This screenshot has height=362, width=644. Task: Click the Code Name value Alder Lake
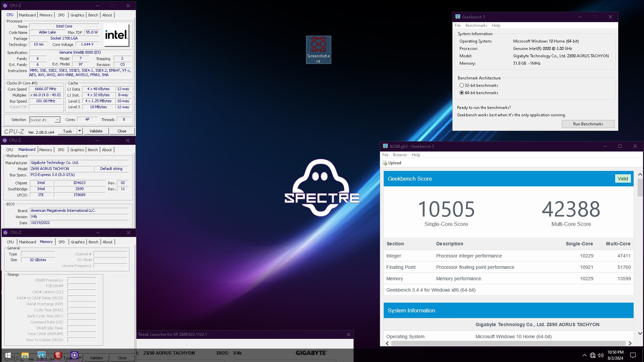click(x=47, y=33)
